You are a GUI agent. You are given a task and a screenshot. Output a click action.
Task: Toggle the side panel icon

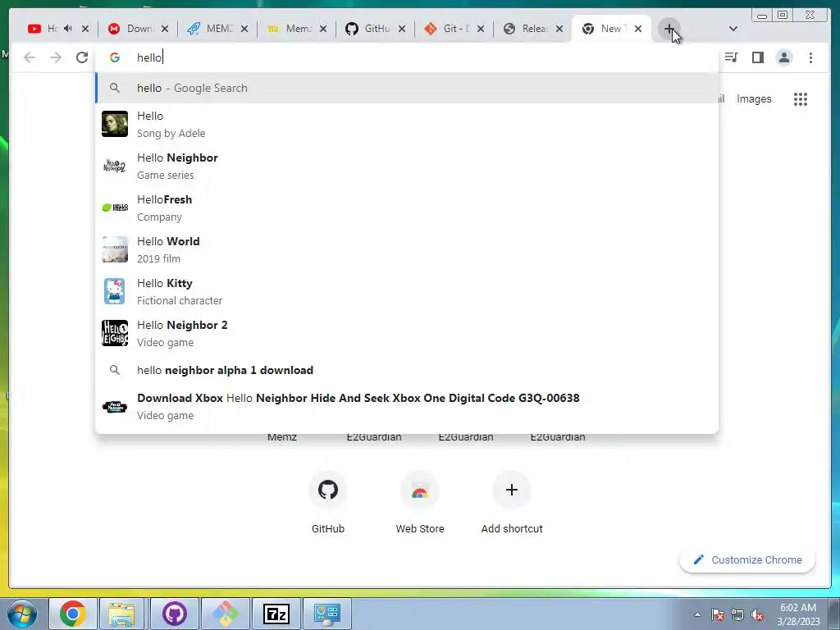pos(757,57)
